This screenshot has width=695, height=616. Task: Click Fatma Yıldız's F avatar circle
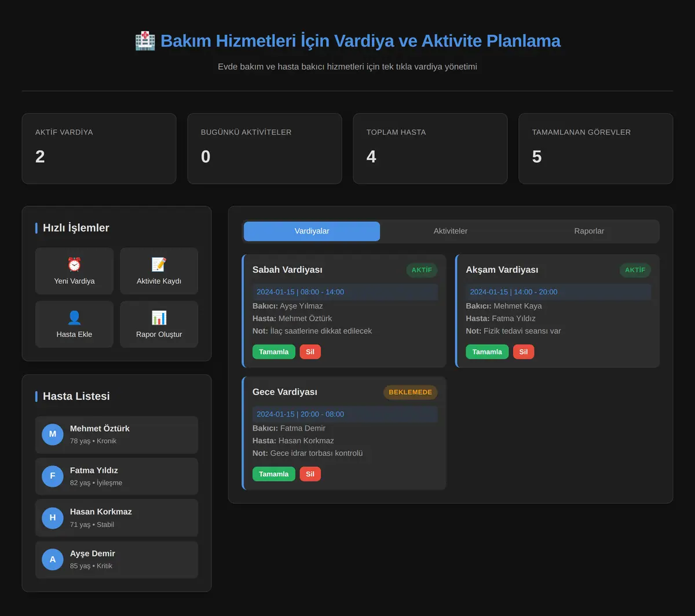(x=53, y=476)
